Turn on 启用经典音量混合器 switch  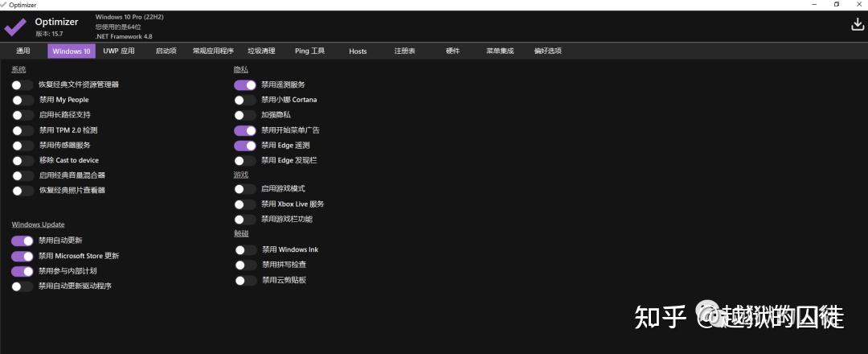pos(23,175)
